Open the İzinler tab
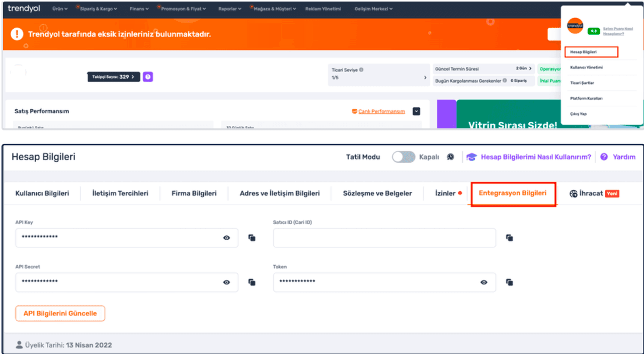 coord(448,193)
